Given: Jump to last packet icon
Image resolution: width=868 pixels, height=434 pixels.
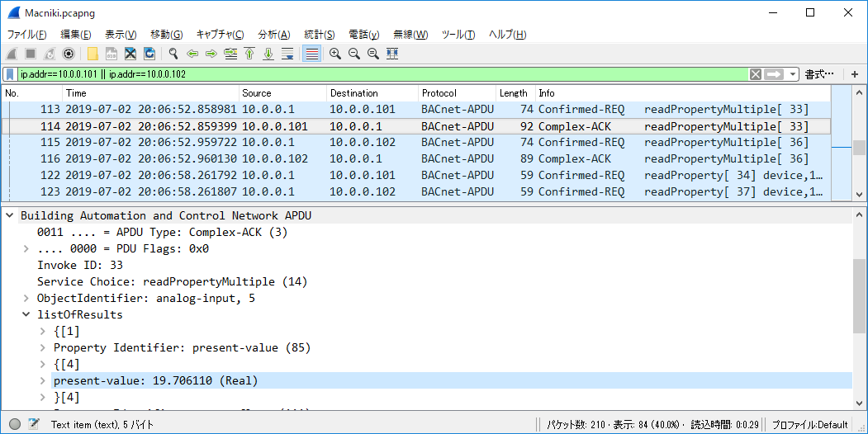Looking at the screenshot, I should click(x=268, y=54).
